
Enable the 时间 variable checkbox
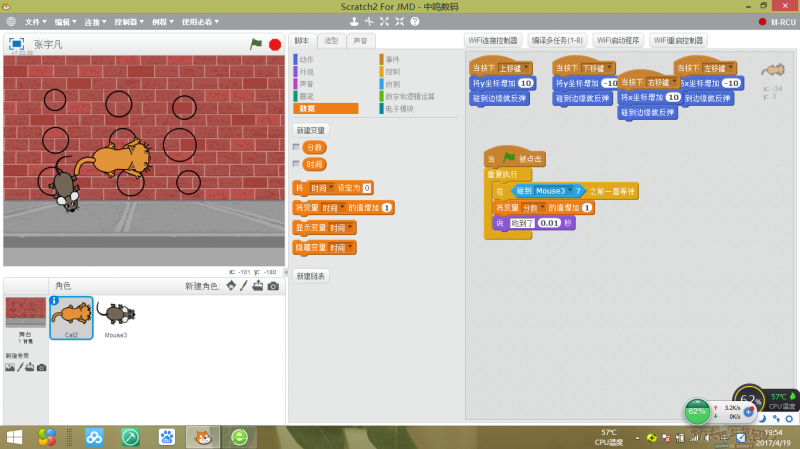[x=296, y=164]
